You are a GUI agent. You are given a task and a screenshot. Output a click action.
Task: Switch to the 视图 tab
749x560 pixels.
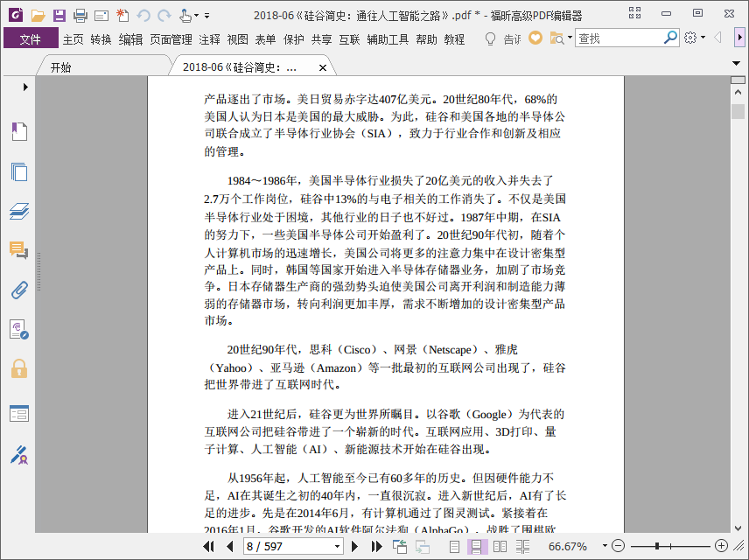pyautogui.click(x=237, y=39)
